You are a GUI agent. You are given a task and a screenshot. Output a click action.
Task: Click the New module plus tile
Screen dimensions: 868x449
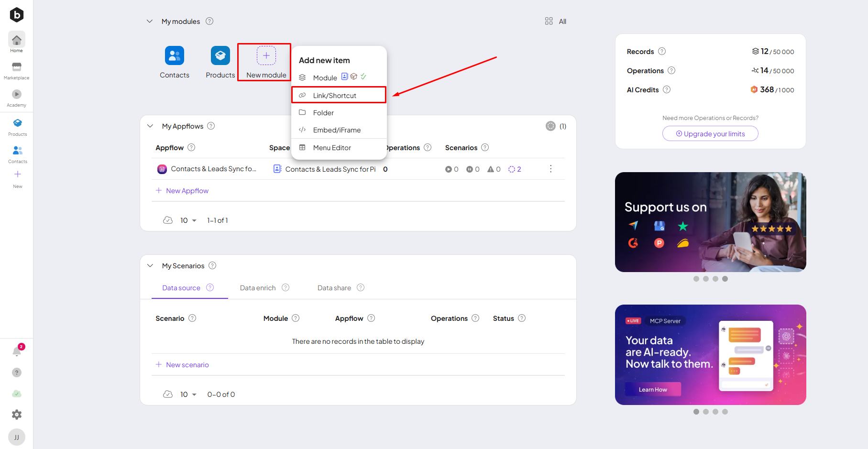click(266, 62)
